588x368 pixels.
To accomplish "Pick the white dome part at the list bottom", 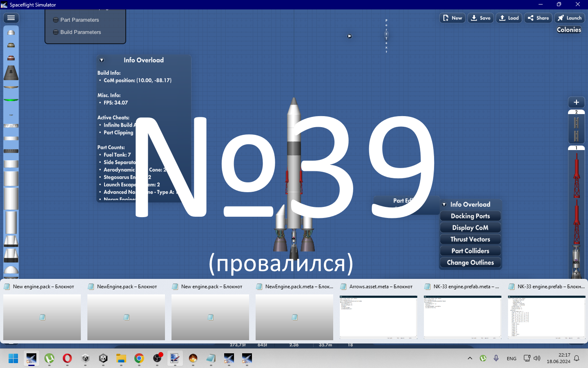I will click(x=11, y=270).
